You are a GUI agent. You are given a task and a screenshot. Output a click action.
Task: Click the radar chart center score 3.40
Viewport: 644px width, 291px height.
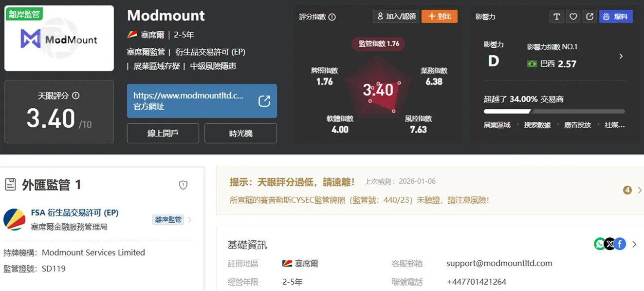(x=378, y=90)
